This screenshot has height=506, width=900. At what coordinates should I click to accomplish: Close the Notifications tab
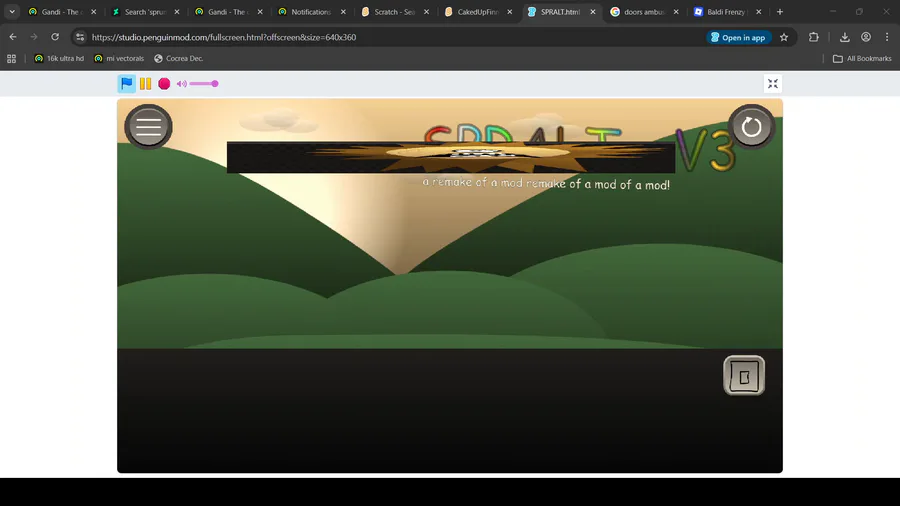[343, 11]
